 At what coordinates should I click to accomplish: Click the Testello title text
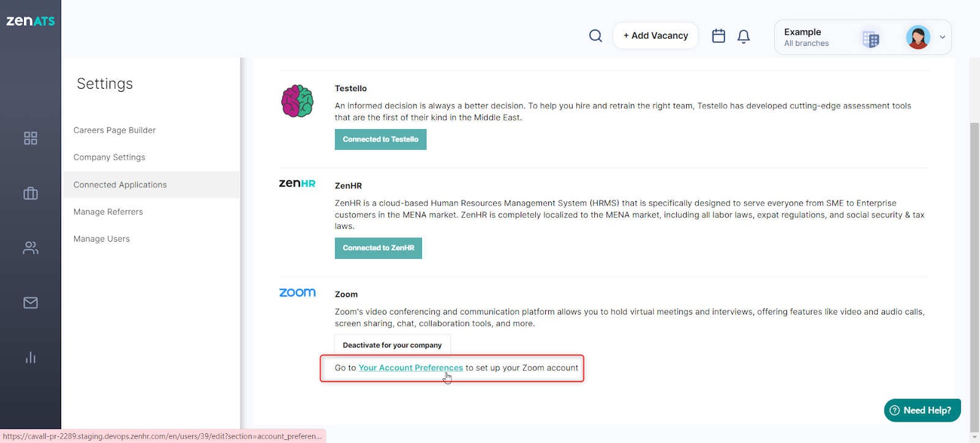pos(351,89)
